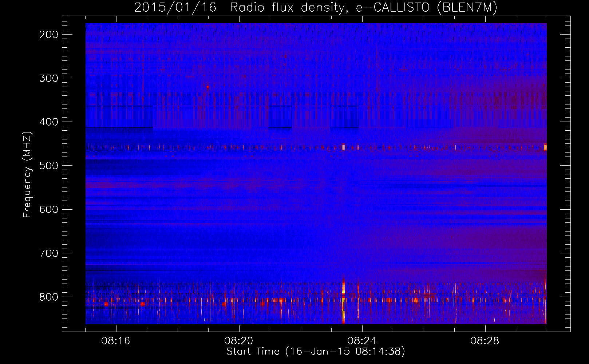The height and width of the screenshot is (364, 589).
Task: Click the 08:20 time tick label
Action: tap(239, 341)
